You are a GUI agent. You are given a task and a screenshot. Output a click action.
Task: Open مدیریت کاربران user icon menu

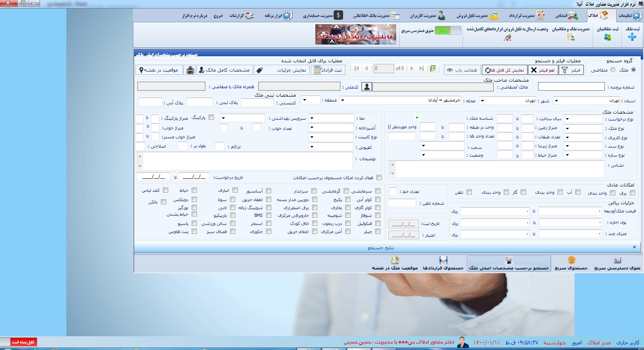pos(441,15)
